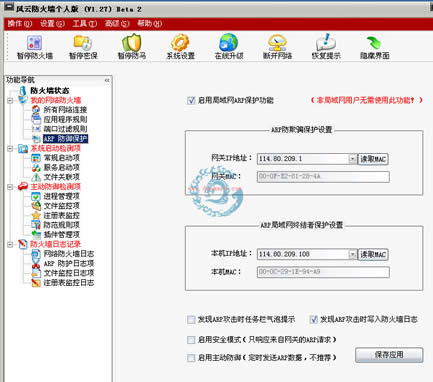433x382 pixels.
Task: Click the icon beside 应用程序规则
Action: click(36, 119)
